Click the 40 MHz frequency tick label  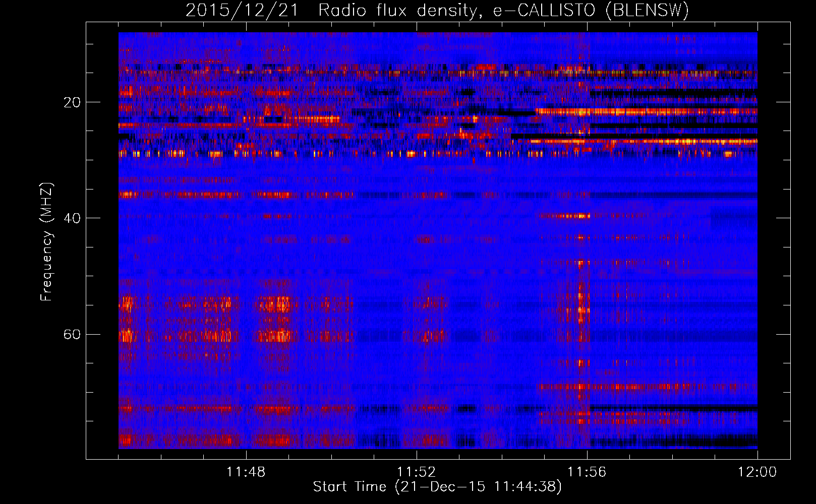click(x=72, y=219)
